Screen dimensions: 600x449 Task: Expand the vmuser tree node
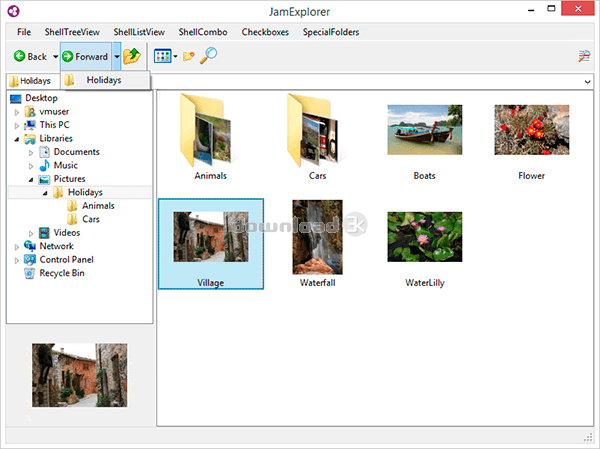coord(16,112)
